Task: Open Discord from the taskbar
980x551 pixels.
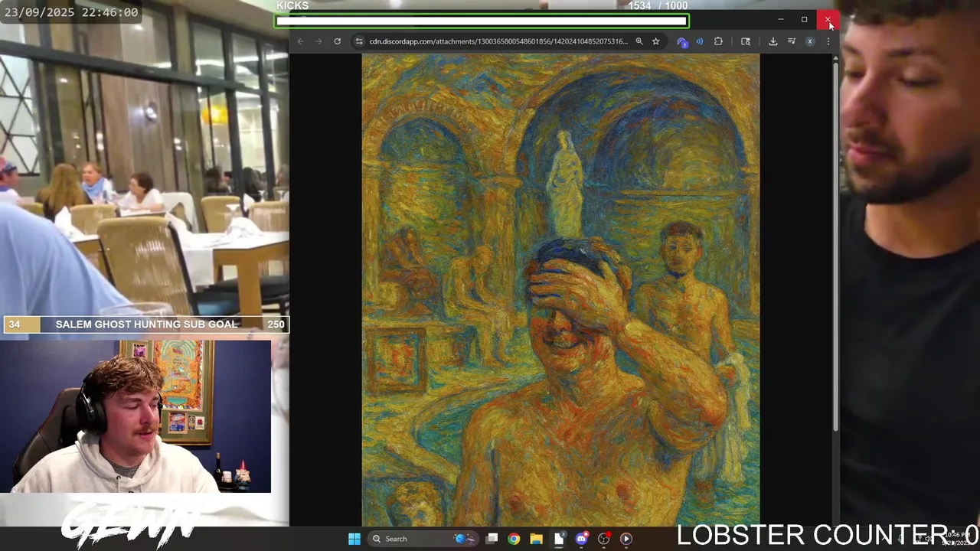Action: point(581,539)
